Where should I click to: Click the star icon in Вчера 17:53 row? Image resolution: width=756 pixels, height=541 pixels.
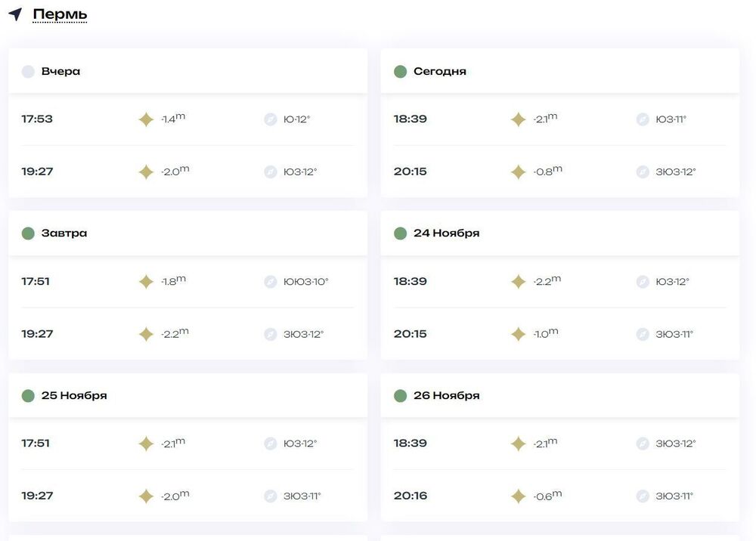[x=146, y=119]
